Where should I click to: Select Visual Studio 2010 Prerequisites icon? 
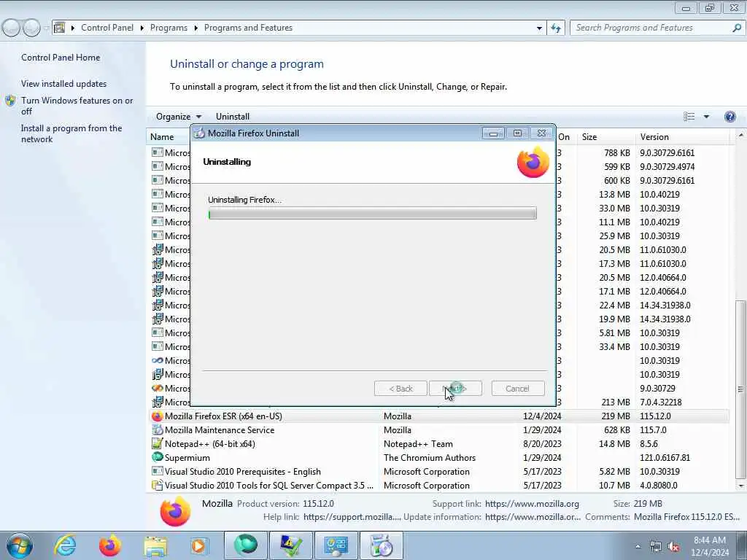point(158,472)
